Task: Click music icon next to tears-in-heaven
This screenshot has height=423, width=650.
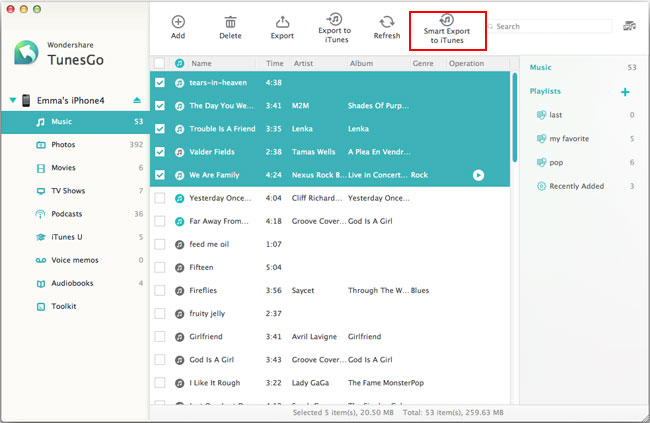Action: point(179,83)
